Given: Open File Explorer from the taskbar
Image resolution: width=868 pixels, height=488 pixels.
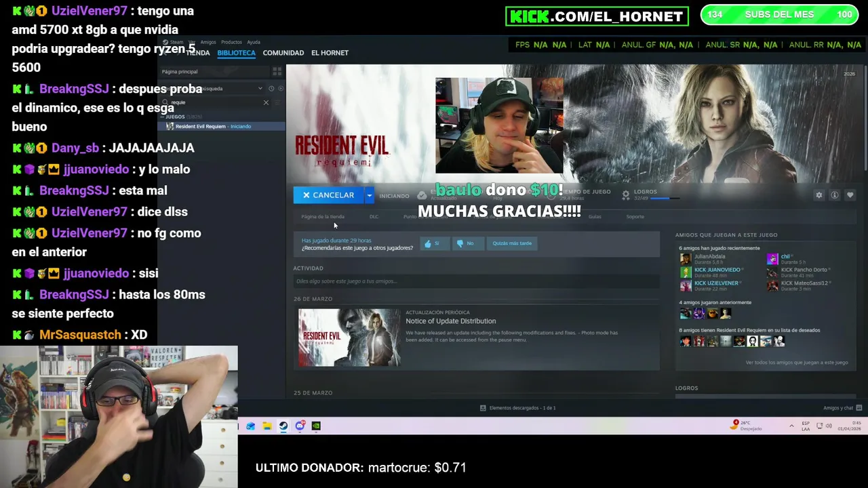Looking at the screenshot, I should coord(267,426).
